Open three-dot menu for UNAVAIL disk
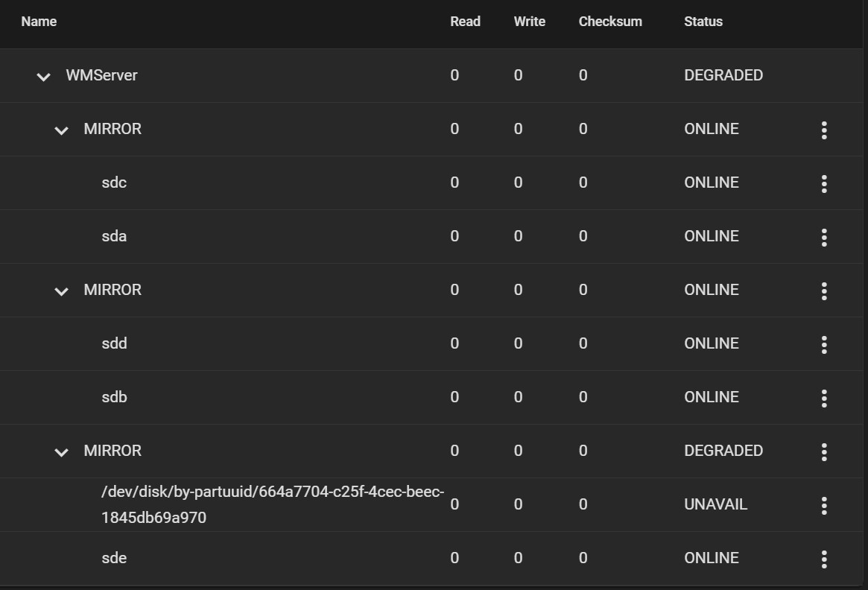868x590 pixels. [824, 505]
